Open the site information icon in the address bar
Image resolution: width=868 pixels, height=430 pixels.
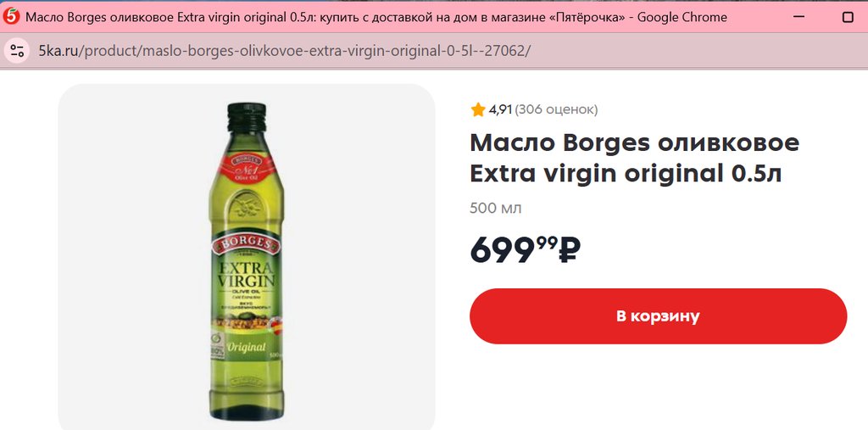pos(17,51)
